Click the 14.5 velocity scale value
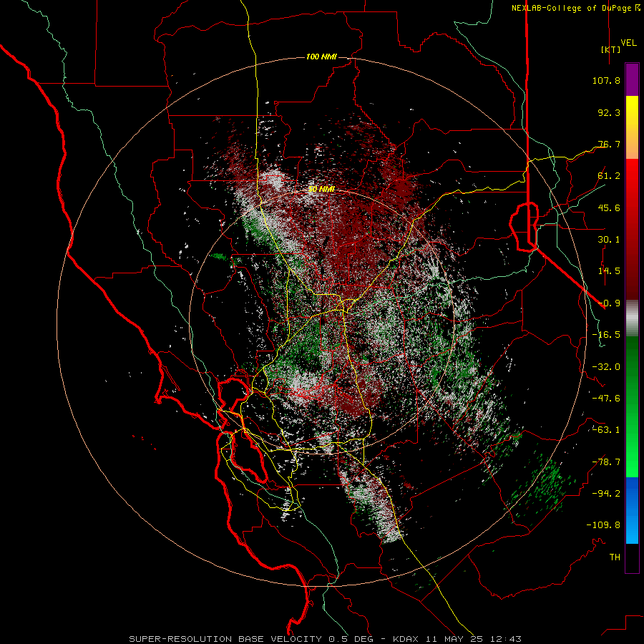644x644 pixels. (609, 271)
